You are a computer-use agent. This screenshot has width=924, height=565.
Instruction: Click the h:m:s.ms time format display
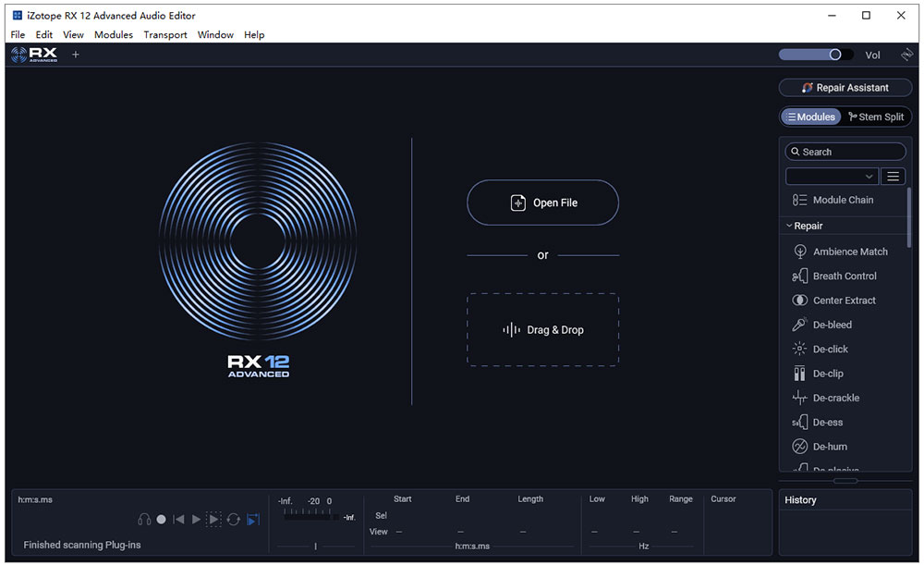pos(35,499)
